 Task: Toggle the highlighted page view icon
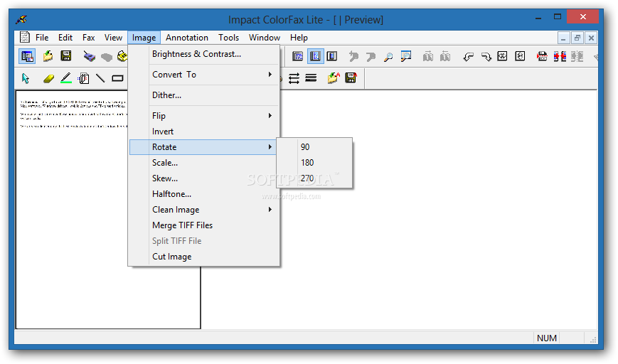(315, 56)
